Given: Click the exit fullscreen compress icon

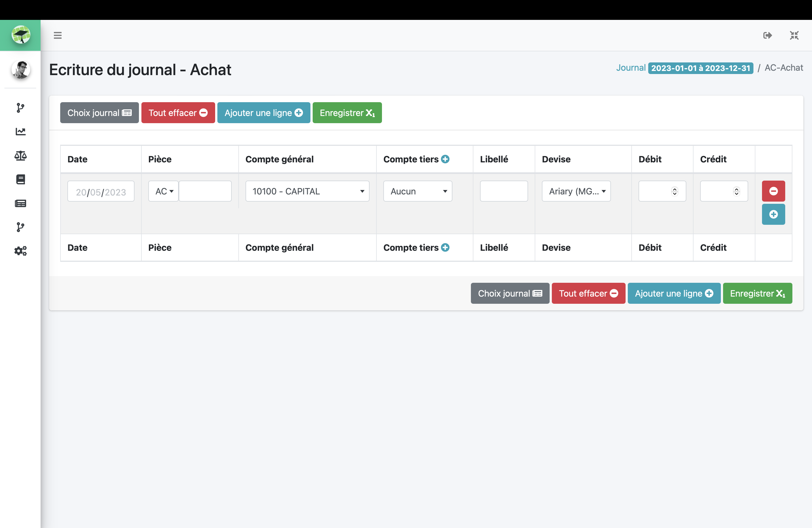Looking at the screenshot, I should (x=794, y=35).
